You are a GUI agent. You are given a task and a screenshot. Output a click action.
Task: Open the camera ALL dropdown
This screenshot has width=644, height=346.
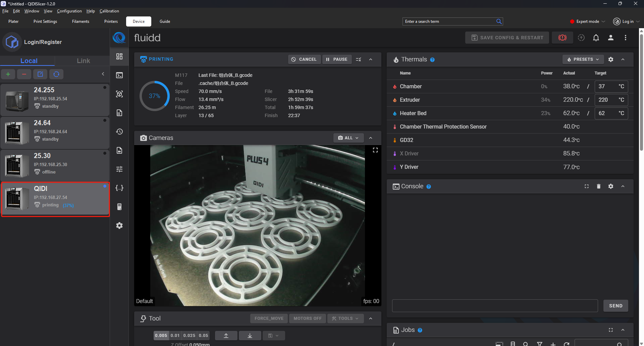point(348,138)
